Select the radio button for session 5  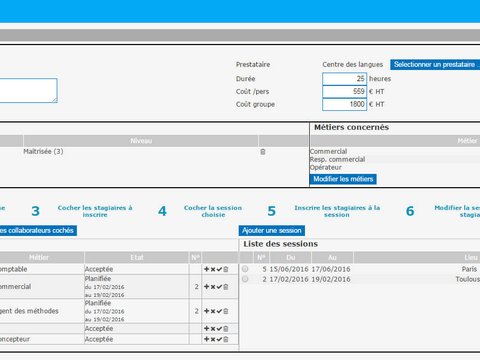245,269
